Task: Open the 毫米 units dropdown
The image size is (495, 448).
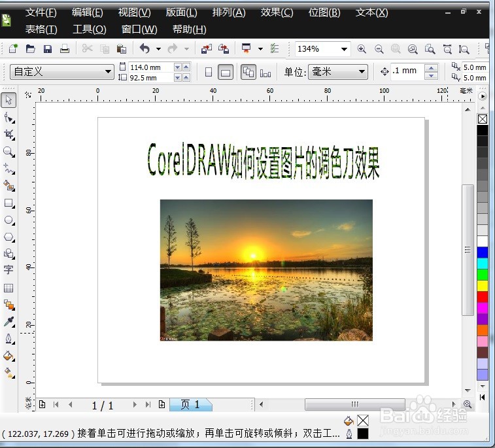Action: (x=362, y=72)
